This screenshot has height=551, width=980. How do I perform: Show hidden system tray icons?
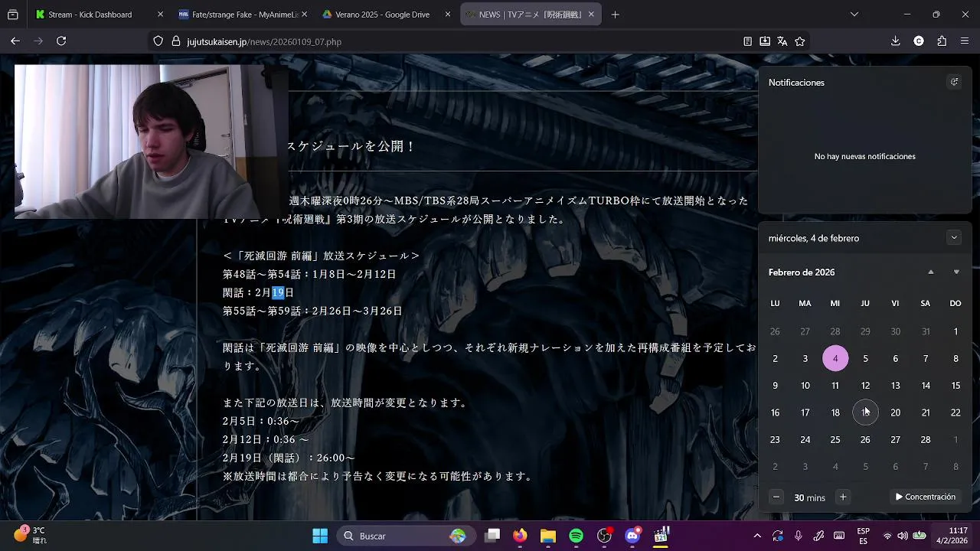tap(757, 536)
